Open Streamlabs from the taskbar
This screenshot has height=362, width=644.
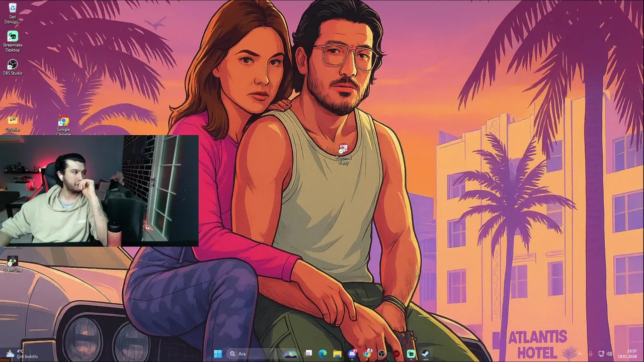(411, 354)
